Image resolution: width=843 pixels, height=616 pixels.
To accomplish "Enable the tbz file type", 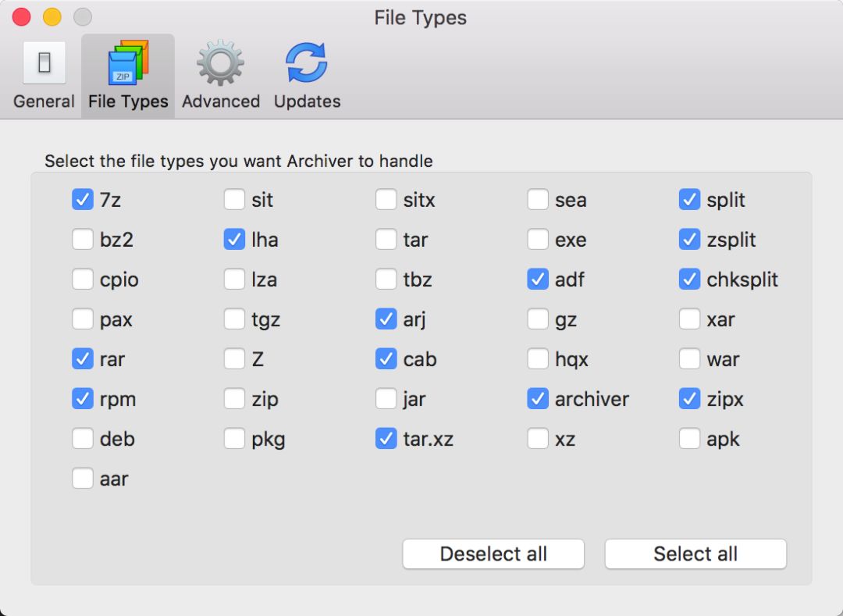I will click(x=386, y=279).
